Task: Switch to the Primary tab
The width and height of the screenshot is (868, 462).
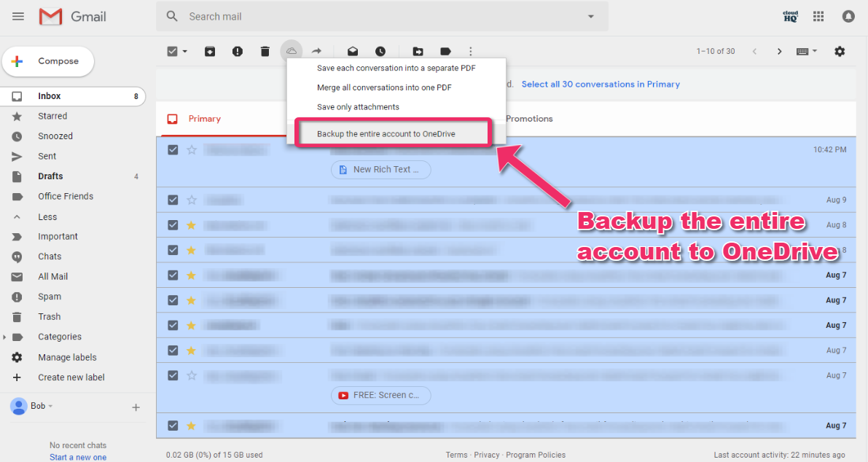Action: (x=204, y=119)
